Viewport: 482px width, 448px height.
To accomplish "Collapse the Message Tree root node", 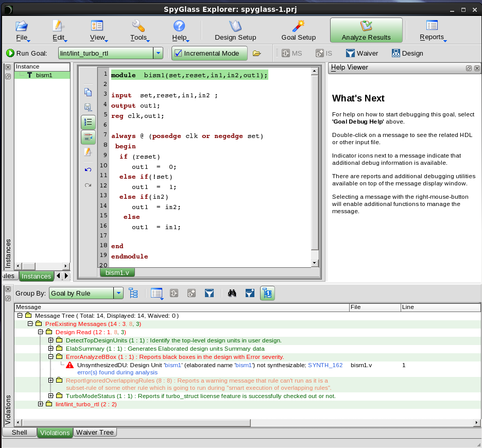I will point(20,316).
